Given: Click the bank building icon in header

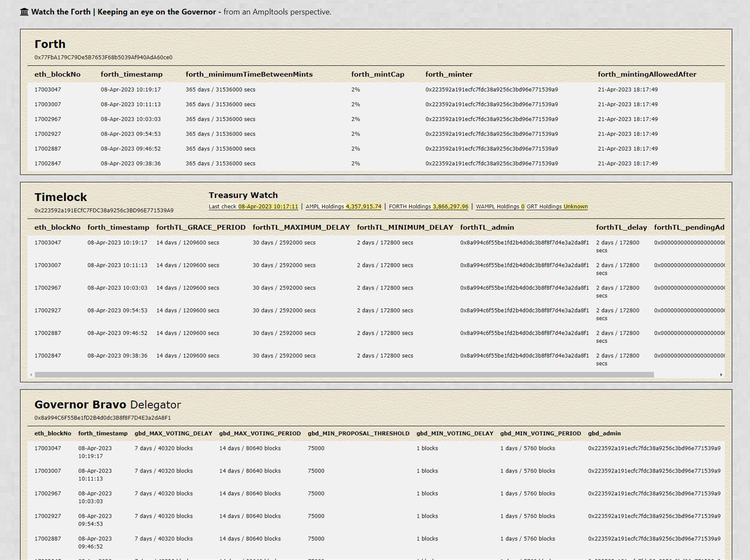Looking at the screenshot, I should [x=24, y=12].
